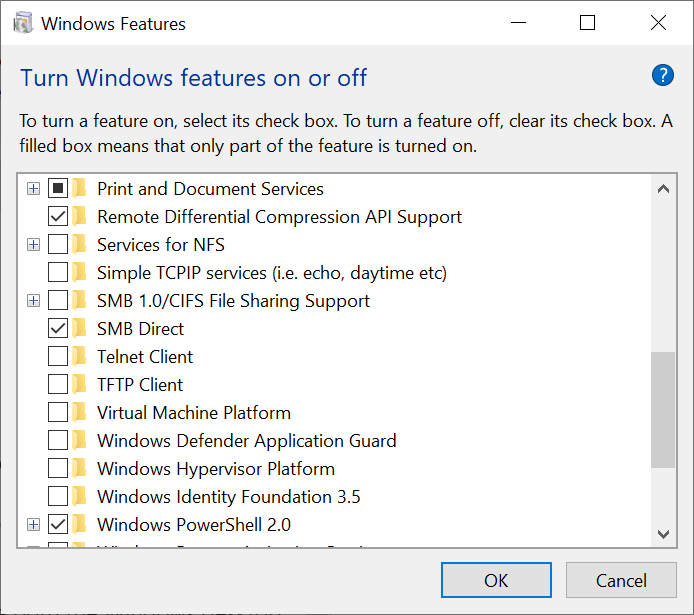Click the folder icon beside Telnet Client
Viewport: 694px width, 615px height.
coord(79,357)
